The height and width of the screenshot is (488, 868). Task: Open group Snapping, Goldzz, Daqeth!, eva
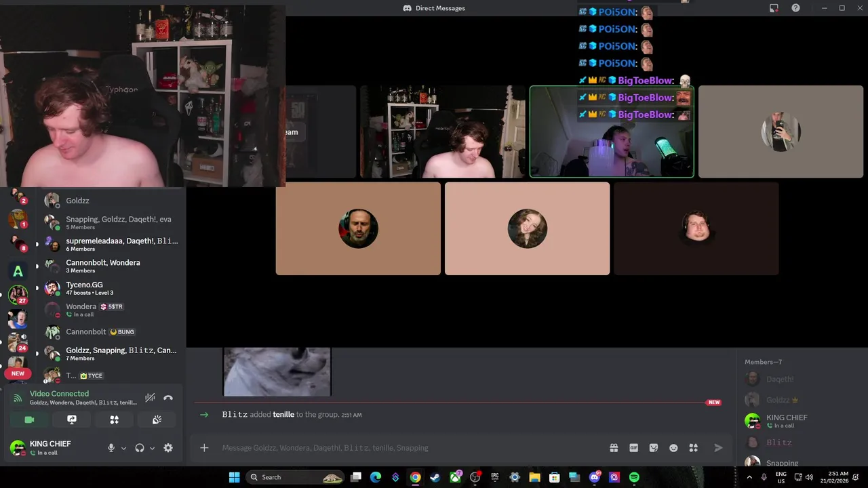(x=112, y=222)
